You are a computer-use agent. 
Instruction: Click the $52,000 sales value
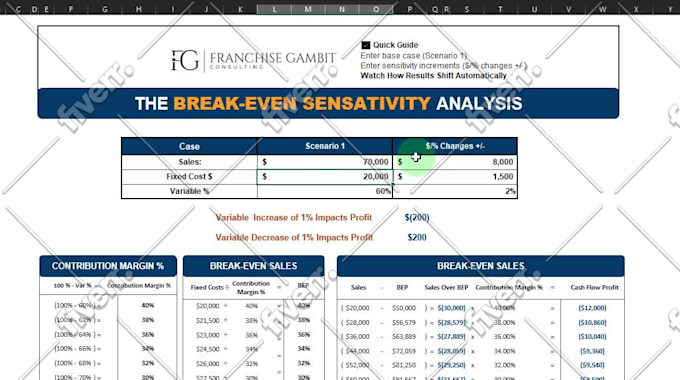(x=357, y=365)
